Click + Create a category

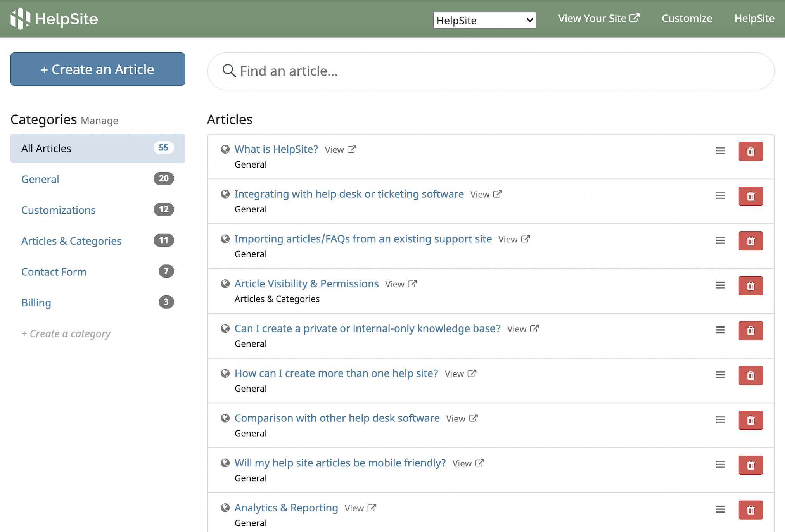[66, 333]
